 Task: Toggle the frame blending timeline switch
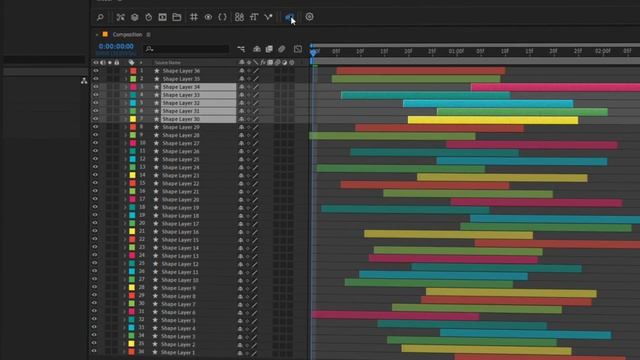click(269, 49)
